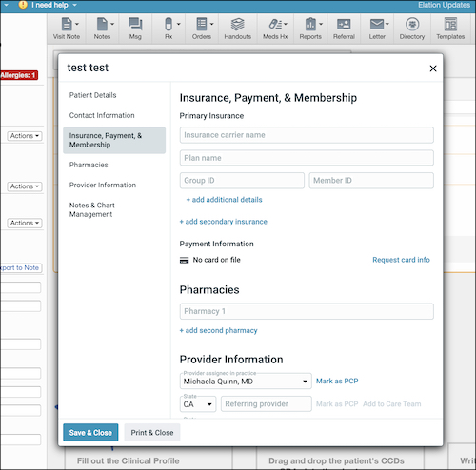Open the Referral icon
Screen dimensions: 476x470
[x=344, y=24]
